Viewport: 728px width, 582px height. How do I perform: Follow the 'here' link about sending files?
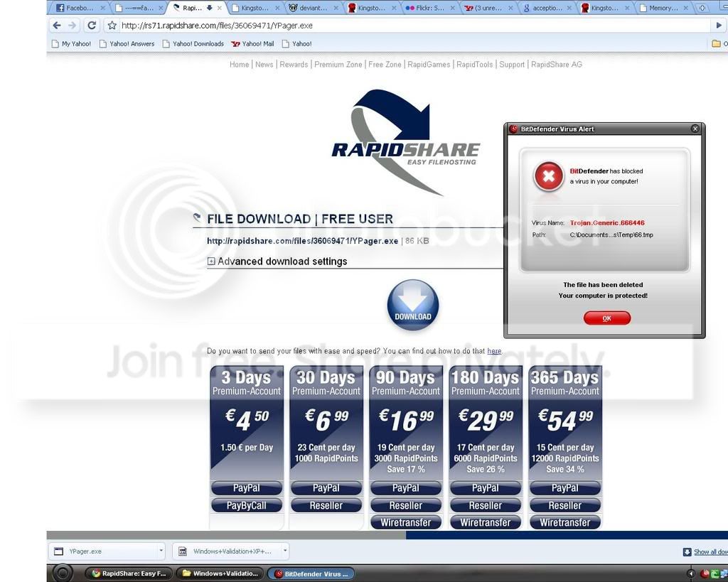[x=494, y=351]
